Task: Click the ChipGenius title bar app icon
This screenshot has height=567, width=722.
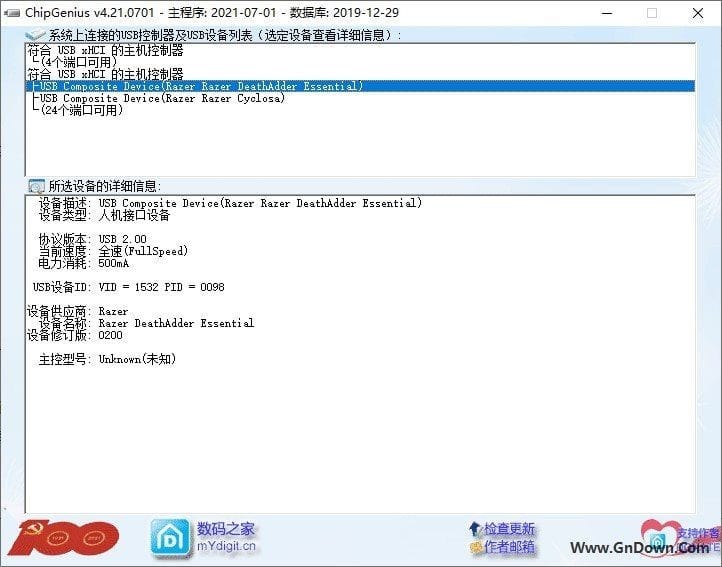Action: click(12, 13)
